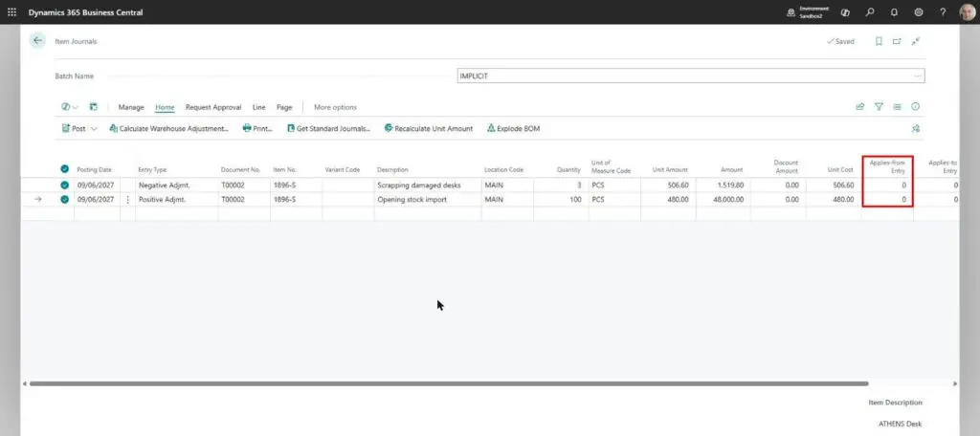Screen dimensions: 980x436
Task: Click amount cell 48,000.00
Action: click(724, 200)
